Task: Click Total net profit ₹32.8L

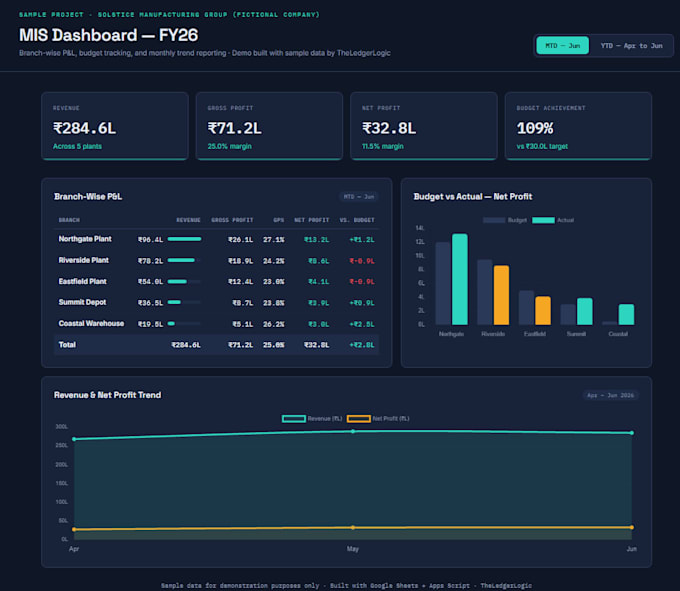Action: 317,345
